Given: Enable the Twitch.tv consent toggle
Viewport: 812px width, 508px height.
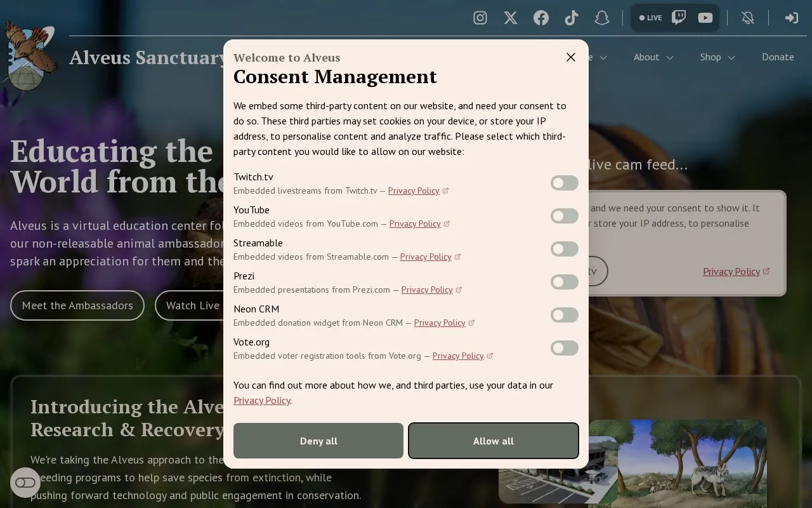Looking at the screenshot, I should [565, 183].
